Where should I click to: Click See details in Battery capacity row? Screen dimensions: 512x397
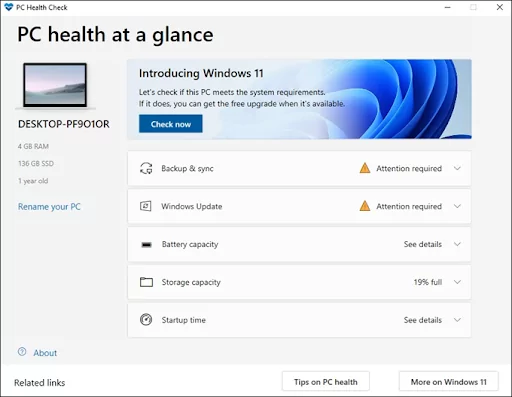(x=423, y=244)
